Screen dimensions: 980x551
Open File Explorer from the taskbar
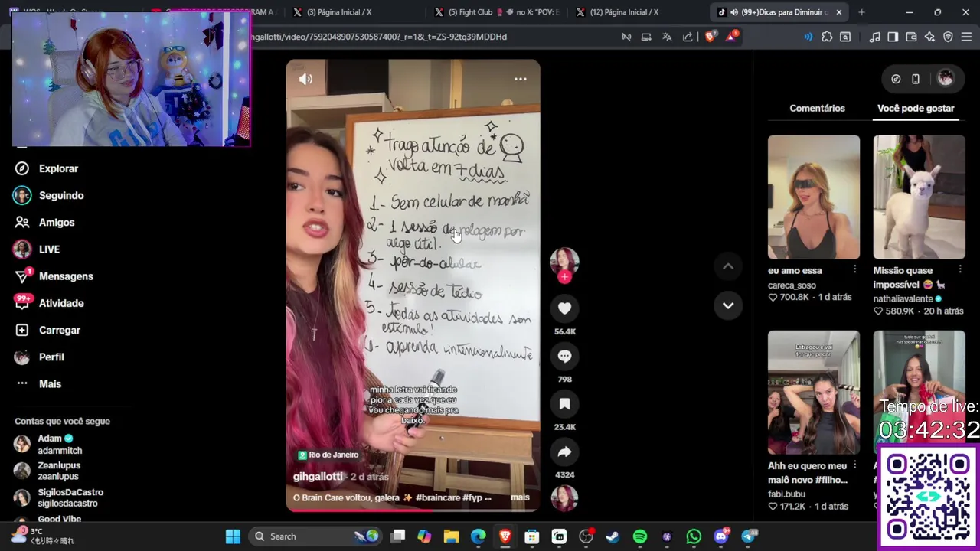click(451, 536)
